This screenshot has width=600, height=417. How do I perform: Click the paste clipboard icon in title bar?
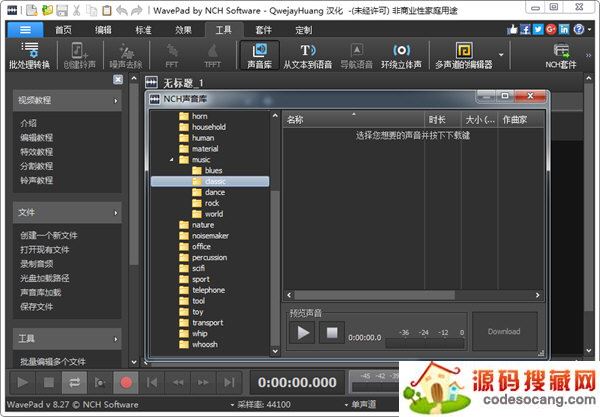[x=107, y=10]
